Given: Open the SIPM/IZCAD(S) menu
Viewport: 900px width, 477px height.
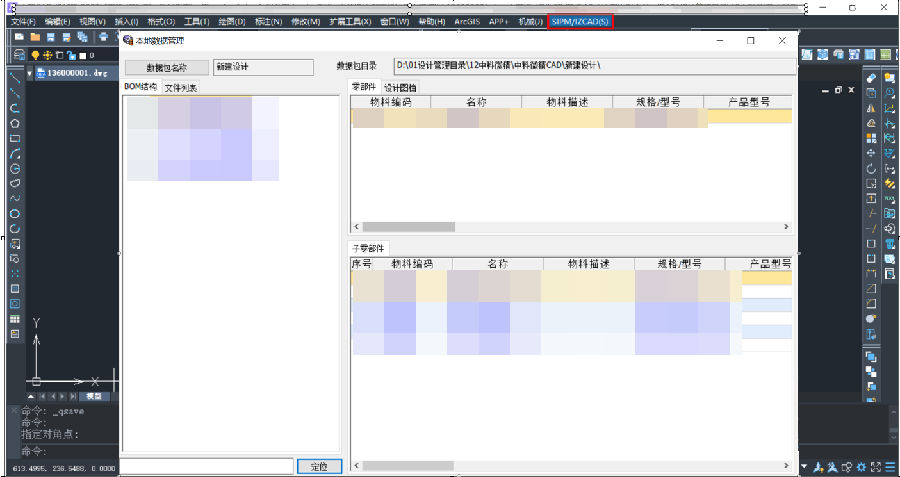Looking at the screenshot, I should 580,22.
